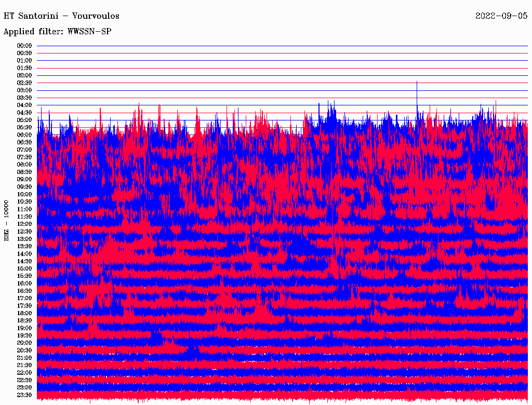Select the 04:00 time label

click(24, 105)
